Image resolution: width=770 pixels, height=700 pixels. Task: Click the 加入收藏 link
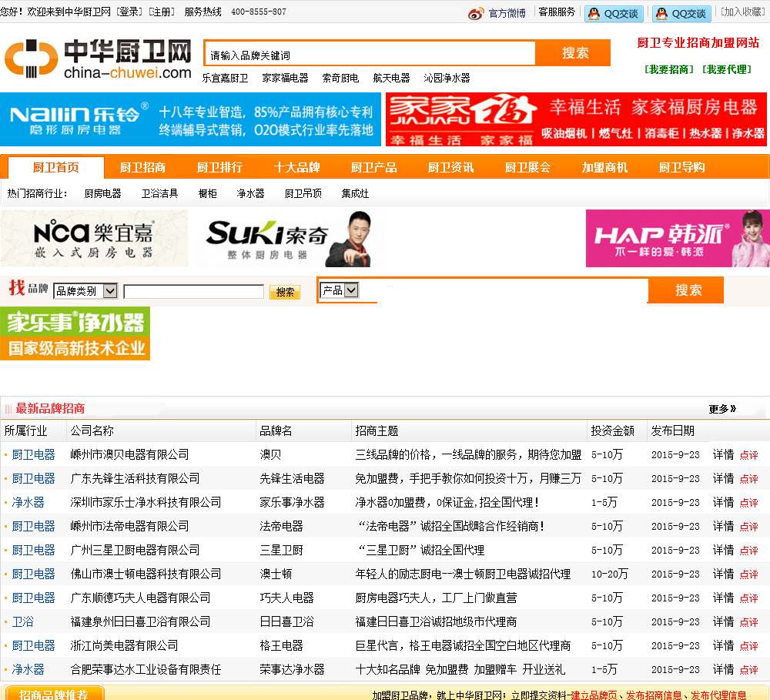tap(742, 12)
